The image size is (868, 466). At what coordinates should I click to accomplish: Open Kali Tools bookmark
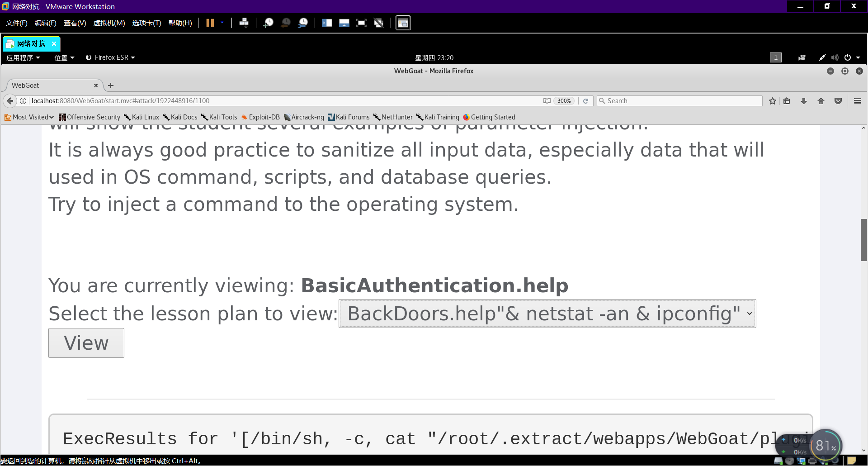219,117
